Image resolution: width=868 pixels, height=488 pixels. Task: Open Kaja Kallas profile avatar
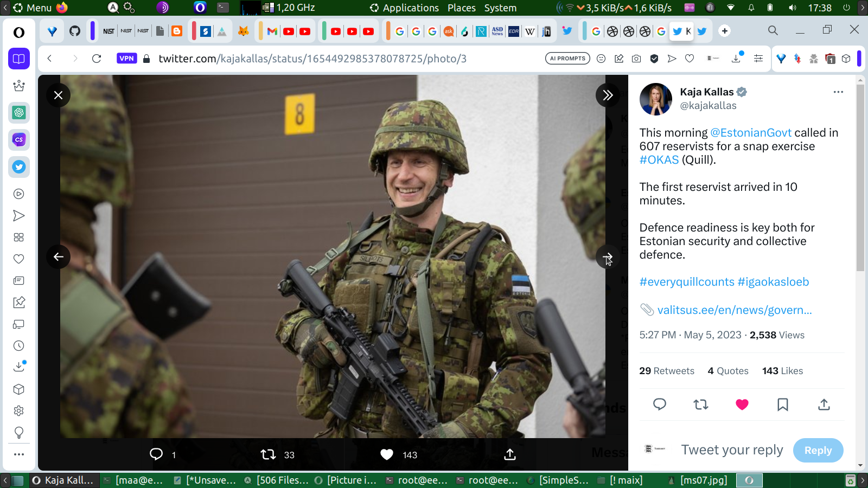[x=656, y=99]
